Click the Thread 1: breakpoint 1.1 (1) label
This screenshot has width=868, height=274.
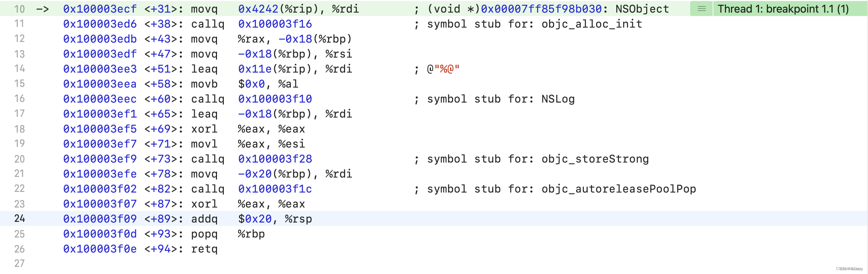pyautogui.click(x=783, y=9)
